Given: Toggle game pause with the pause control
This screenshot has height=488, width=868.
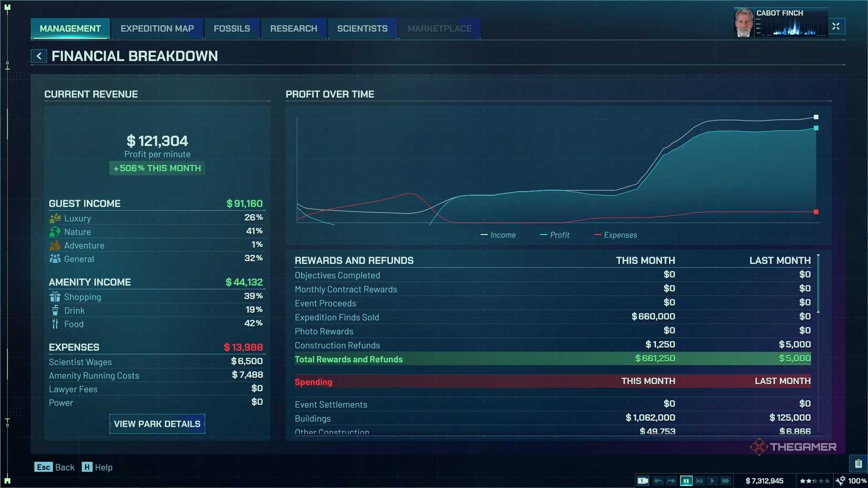Looking at the screenshot, I should click(x=687, y=480).
